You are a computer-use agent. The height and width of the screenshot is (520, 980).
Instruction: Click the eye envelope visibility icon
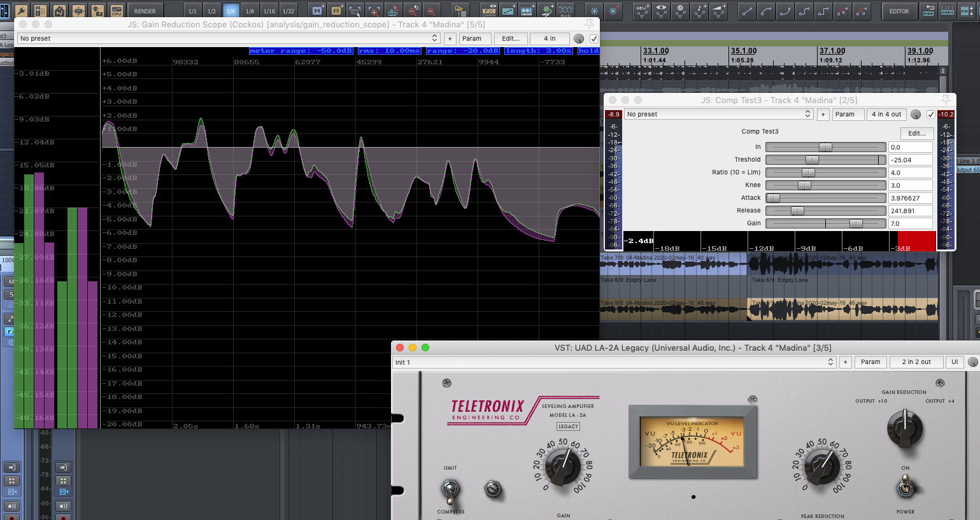[661, 11]
